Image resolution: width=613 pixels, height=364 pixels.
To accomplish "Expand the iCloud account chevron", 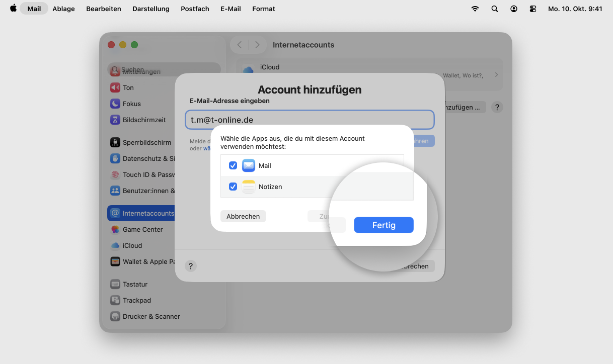I will coord(496,75).
